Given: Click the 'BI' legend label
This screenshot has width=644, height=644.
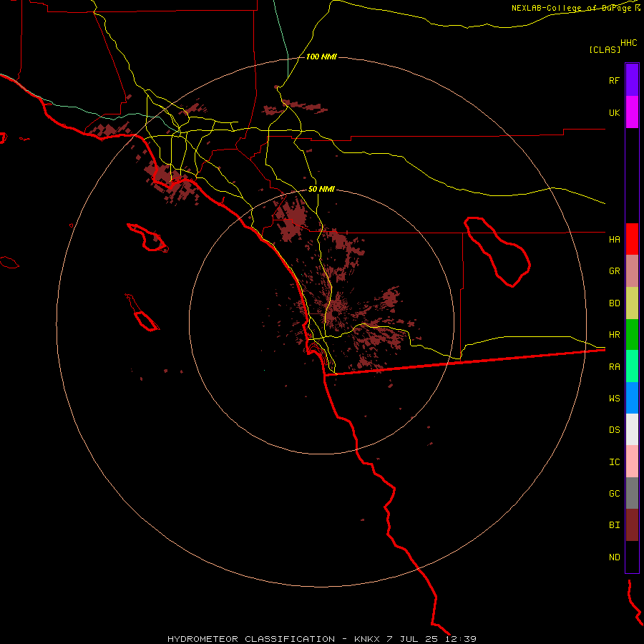Looking at the screenshot, I should pyautogui.click(x=614, y=525).
